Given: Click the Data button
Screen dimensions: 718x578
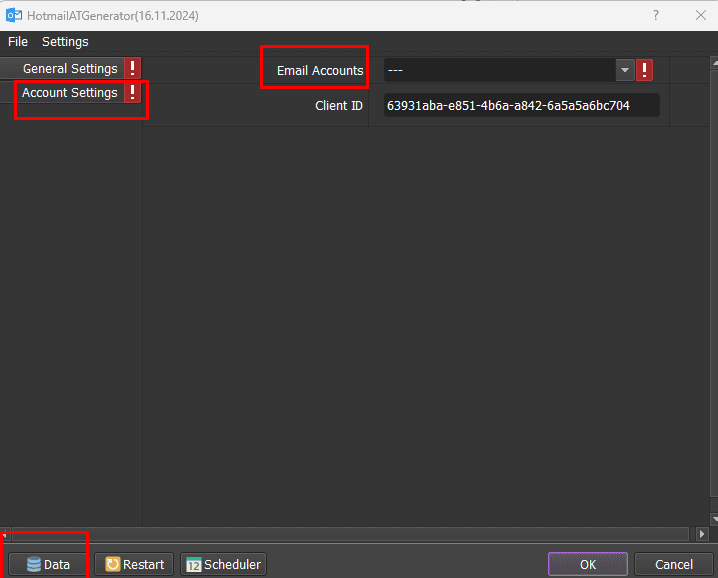Looking at the screenshot, I should tap(48, 564).
